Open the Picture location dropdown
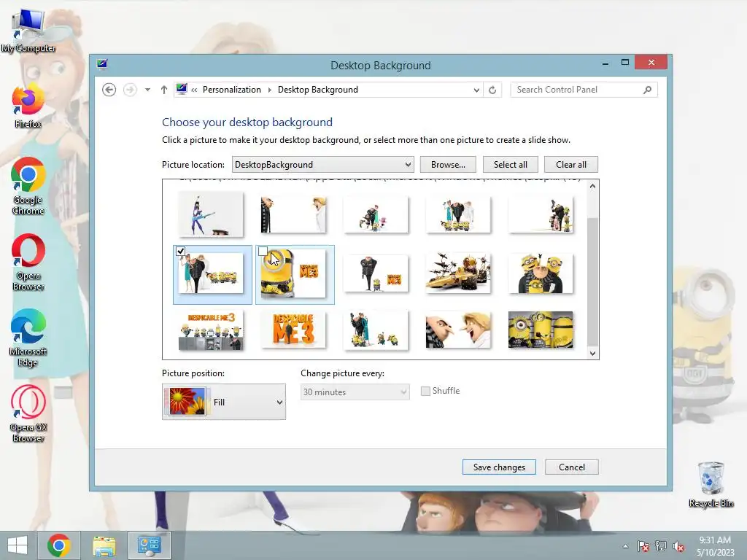 (x=322, y=165)
